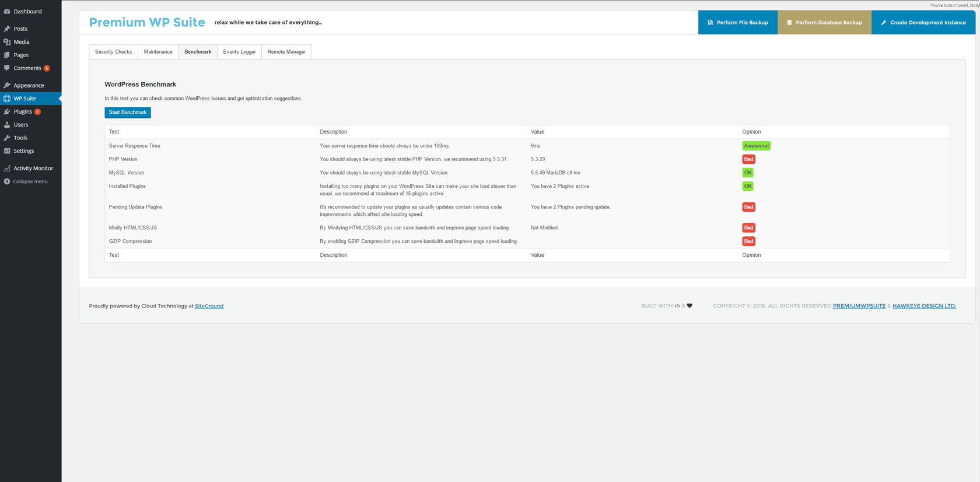Click the Media icon in sidebar
Screen dimensions: 980x482
pyautogui.click(x=7, y=42)
